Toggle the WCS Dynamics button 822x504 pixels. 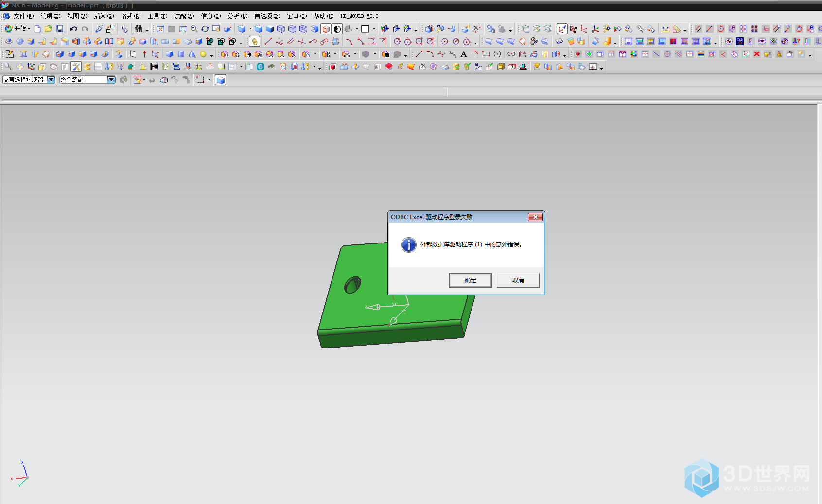coord(562,29)
